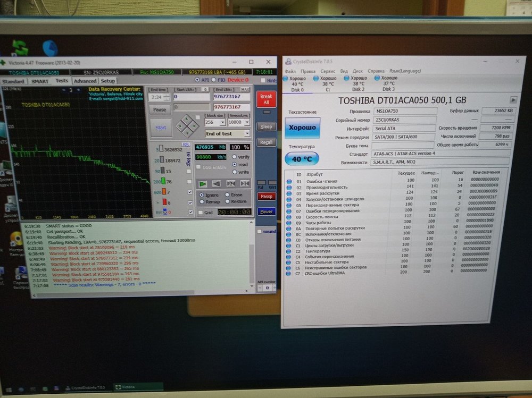Switch to the SMART tab in Victoria
Viewport: 532px width, 398px height.
[x=39, y=81]
